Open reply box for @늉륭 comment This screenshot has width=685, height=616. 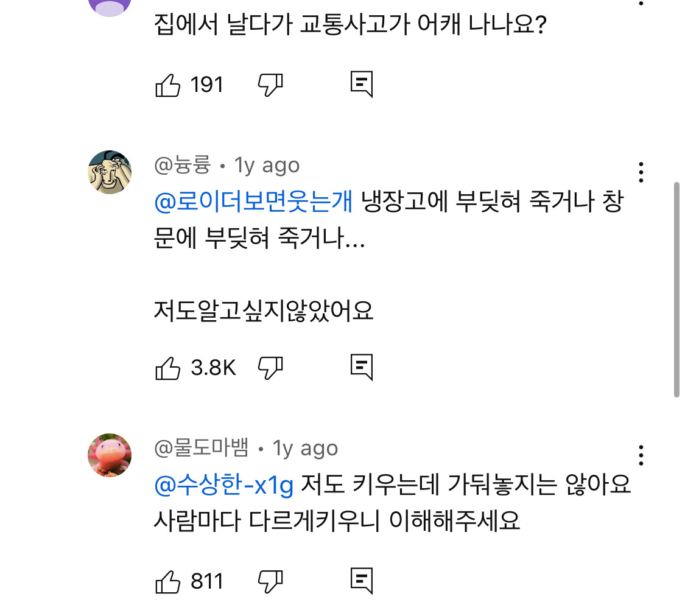[361, 368]
